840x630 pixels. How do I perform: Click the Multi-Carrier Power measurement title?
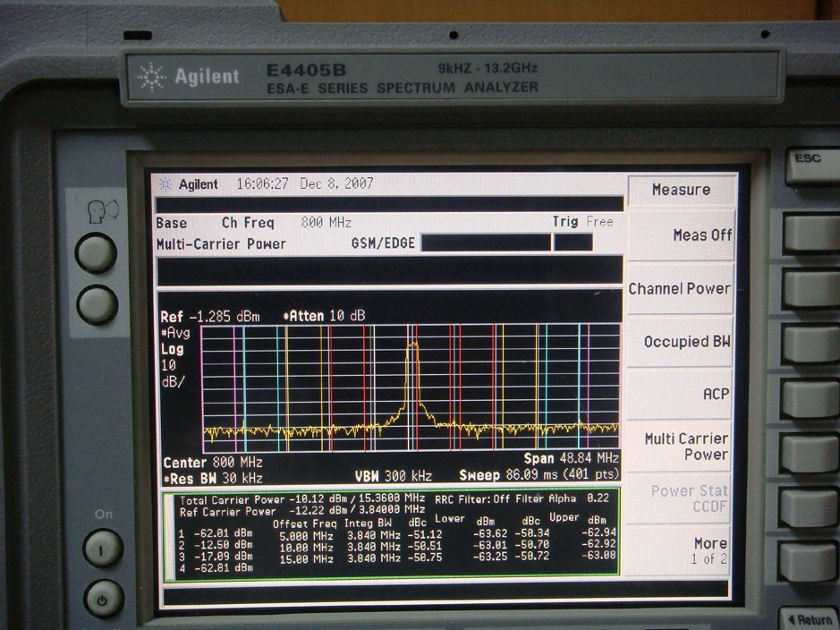(x=221, y=244)
